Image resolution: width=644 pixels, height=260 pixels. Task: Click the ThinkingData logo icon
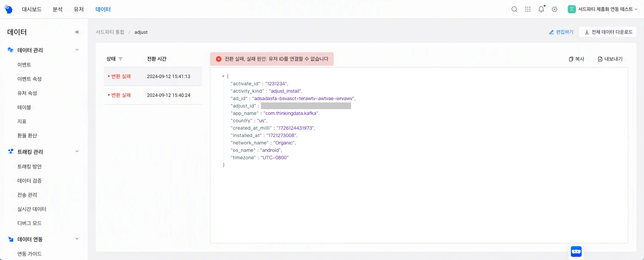point(8,9)
